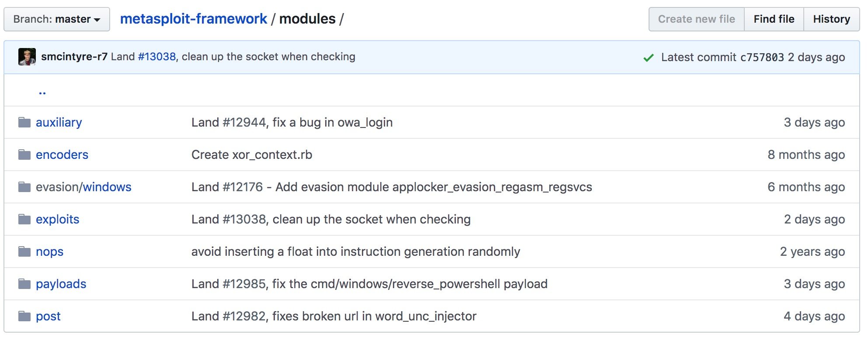The image size is (868, 337).
Task: Click the smcintyre-r7 author name
Action: [74, 57]
